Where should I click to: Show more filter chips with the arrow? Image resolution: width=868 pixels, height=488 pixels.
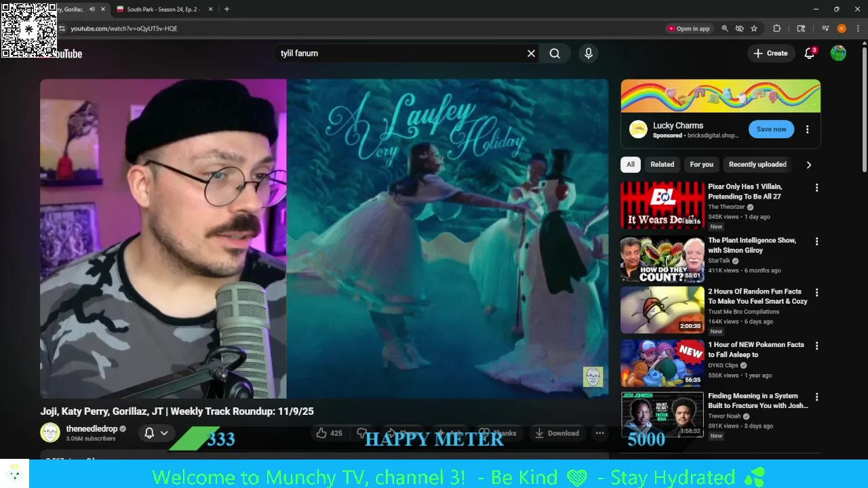[x=809, y=165]
